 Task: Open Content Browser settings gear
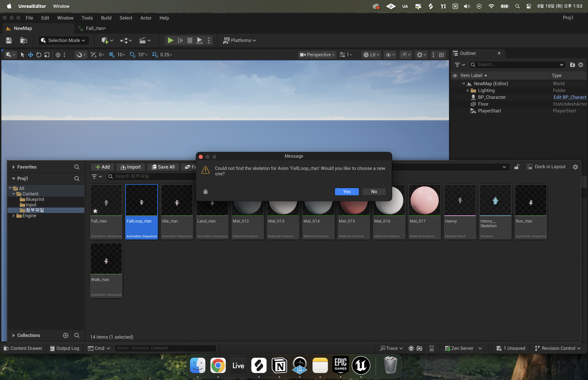(575, 167)
